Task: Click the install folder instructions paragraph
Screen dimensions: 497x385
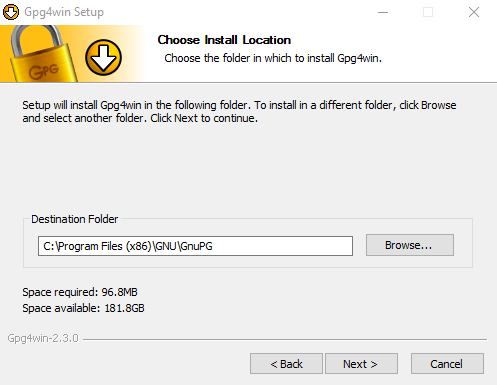Action: pyautogui.click(x=239, y=112)
